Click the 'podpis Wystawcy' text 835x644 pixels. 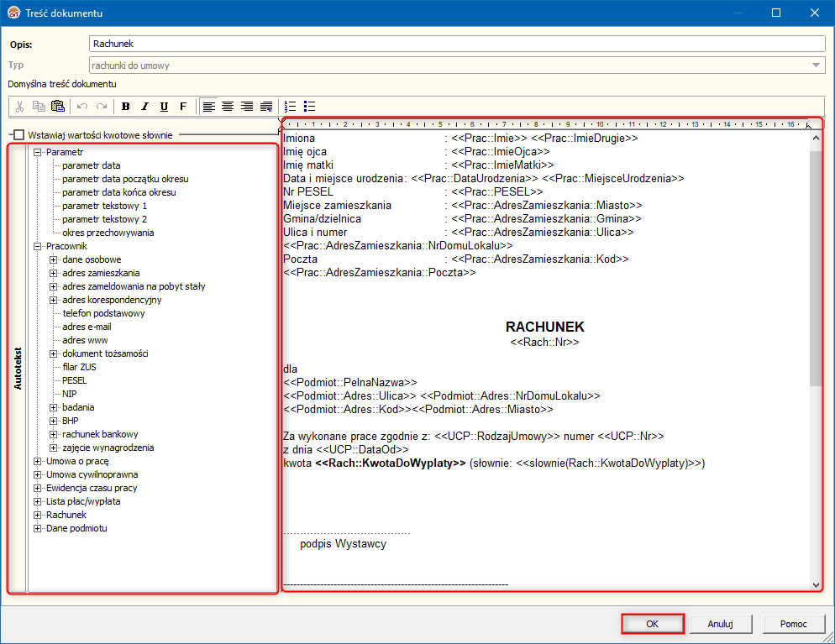point(343,544)
